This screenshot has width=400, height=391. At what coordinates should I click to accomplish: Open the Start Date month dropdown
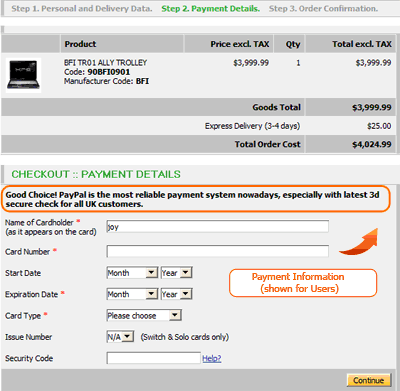132,273
